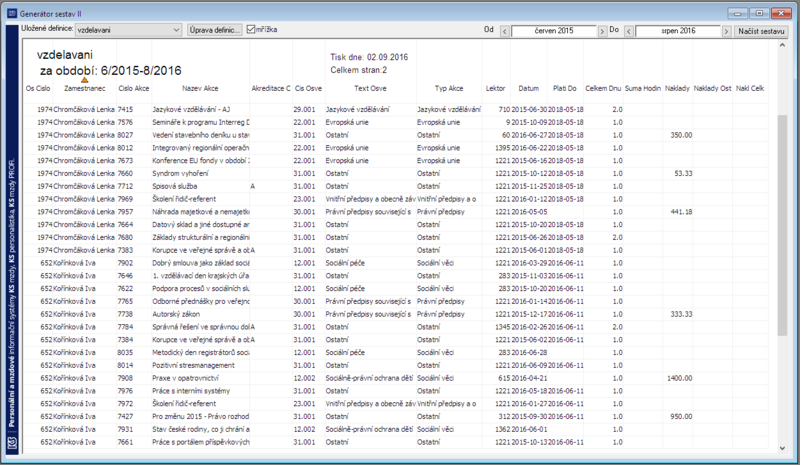Click cell 'Práce s interními systémy'

191,391
